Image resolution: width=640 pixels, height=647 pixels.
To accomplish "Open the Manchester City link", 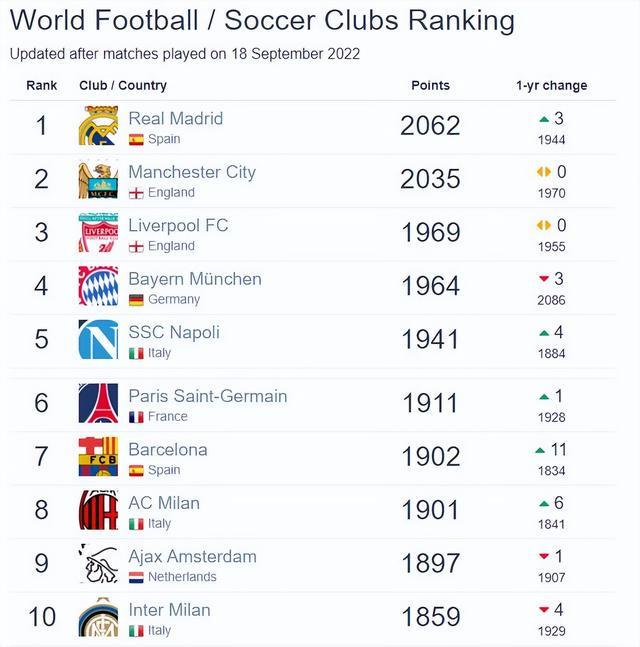I will coord(192,172).
